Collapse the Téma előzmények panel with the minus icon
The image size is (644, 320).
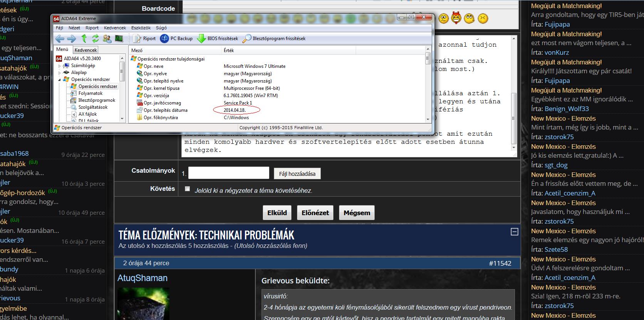(514, 232)
